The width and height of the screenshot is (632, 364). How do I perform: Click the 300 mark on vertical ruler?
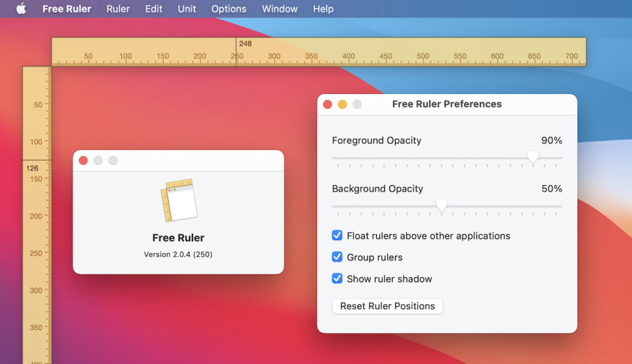(36, 290)
